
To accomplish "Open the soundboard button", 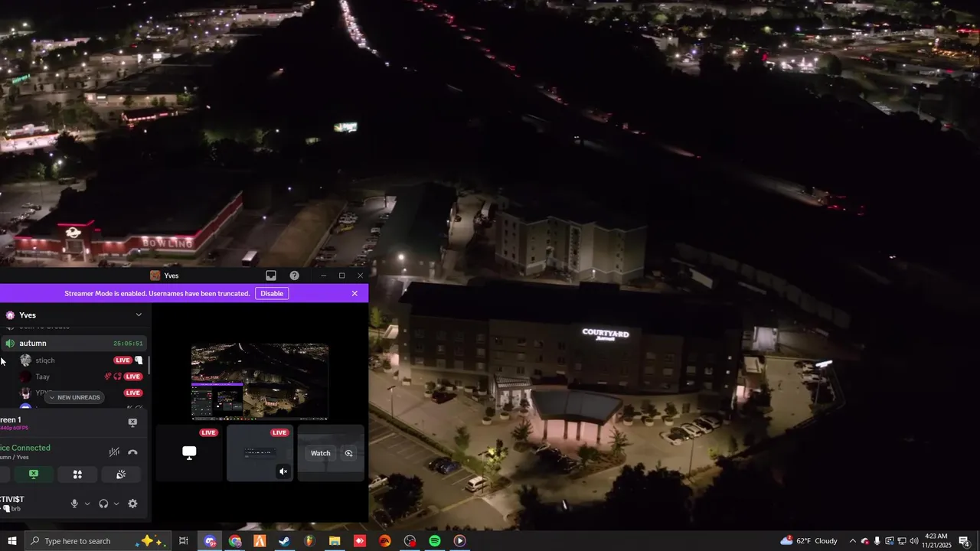I will click(121, 474).
